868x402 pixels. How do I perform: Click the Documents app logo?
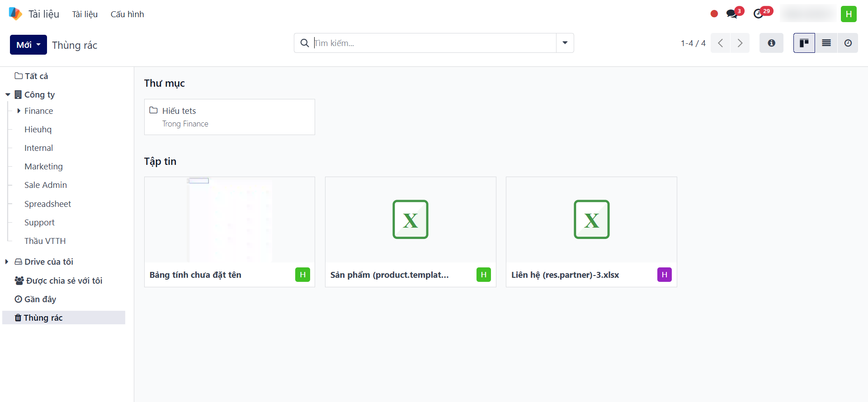15,14
